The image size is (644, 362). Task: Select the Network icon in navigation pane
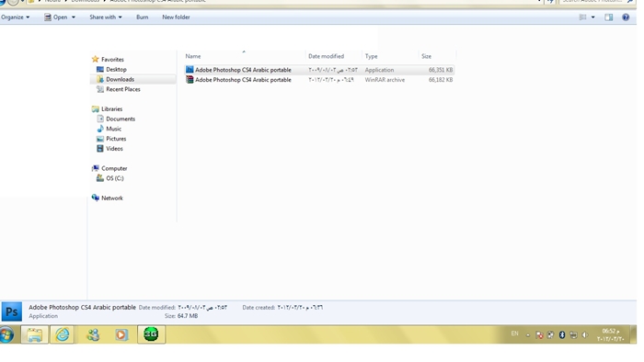(96, 198)
